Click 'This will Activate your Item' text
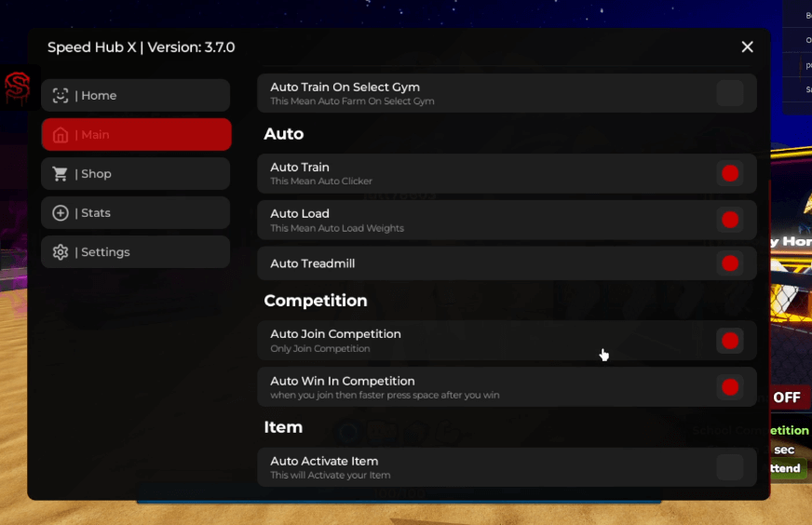The height and width of the screenshot is (525, 812). 331,476
